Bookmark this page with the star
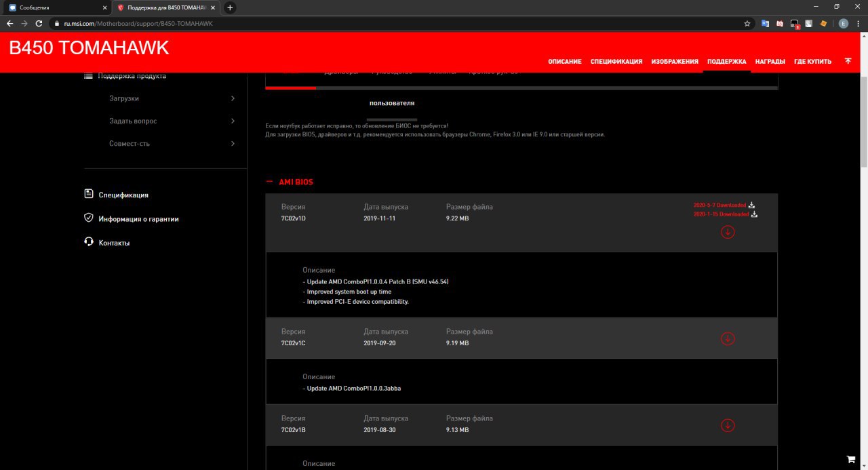Viewport: 868px width, 470px height. 747,23
